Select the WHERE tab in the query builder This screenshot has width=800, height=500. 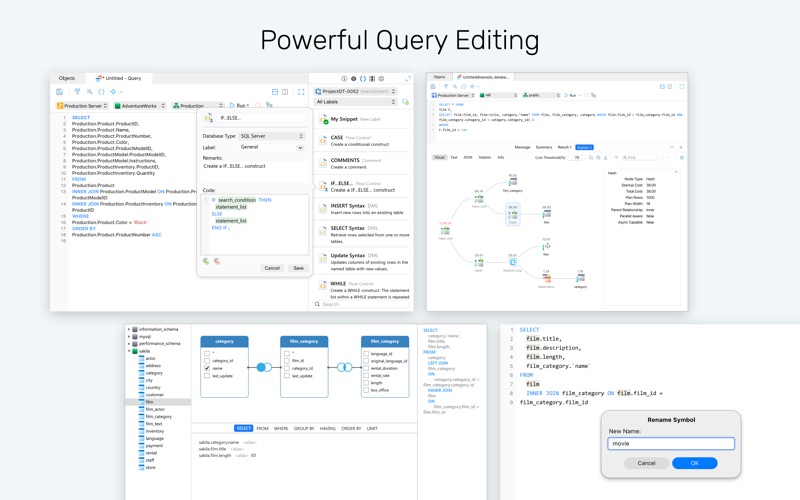pyautogui.click(x=281, y=429)
